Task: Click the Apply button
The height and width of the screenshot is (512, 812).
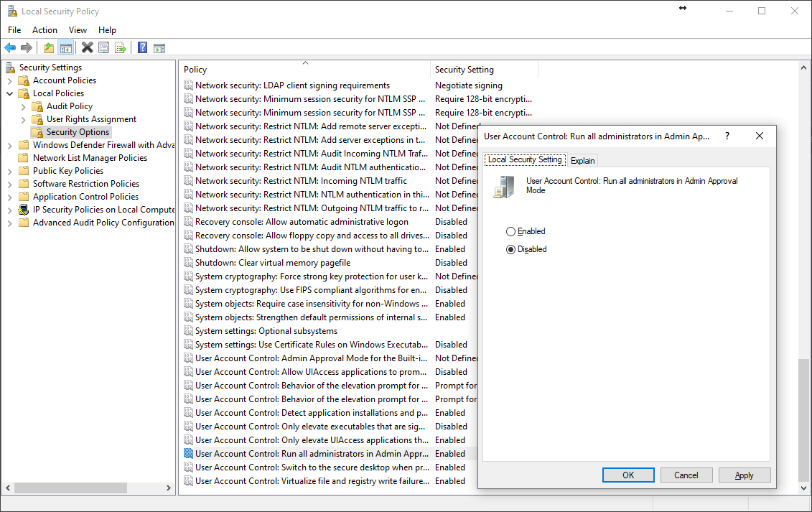Action: click(x=744, y=475)
